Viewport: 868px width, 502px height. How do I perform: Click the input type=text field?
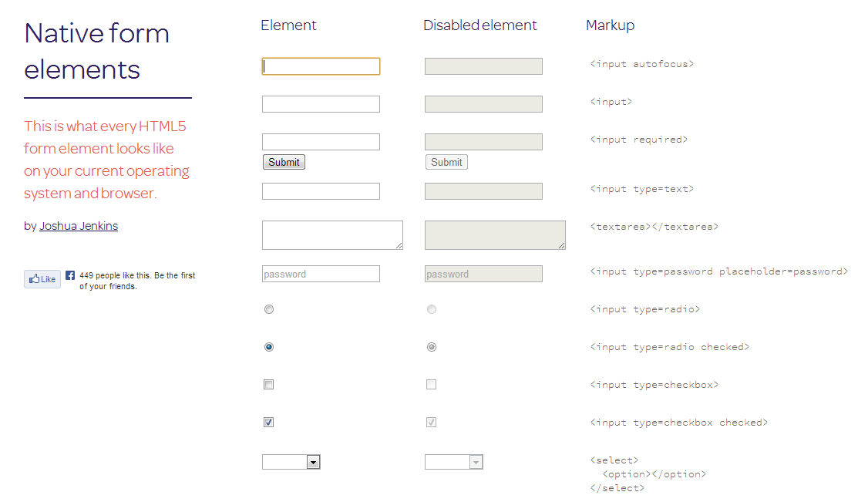click(321, 190)
